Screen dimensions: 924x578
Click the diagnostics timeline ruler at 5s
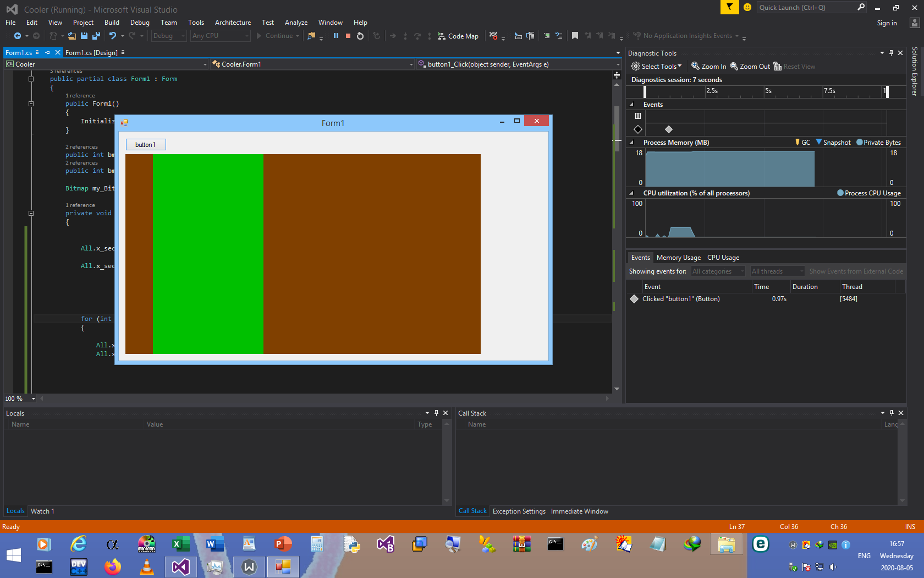(x=768, y=91)
